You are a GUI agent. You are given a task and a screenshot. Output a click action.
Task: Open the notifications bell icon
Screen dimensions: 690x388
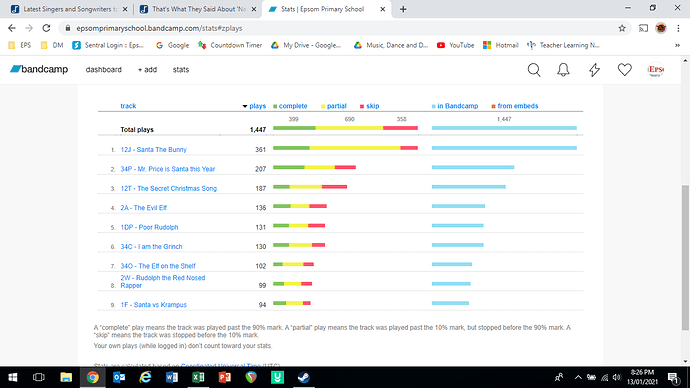pyautogui.click(x=563, y=70)
